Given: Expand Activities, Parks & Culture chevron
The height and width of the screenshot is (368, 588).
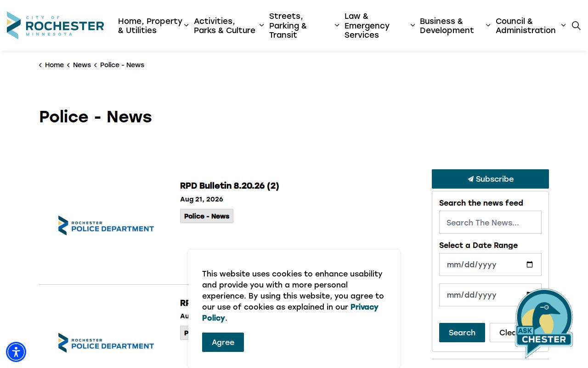Looking at the screenshot, I should tap(261, 26).
